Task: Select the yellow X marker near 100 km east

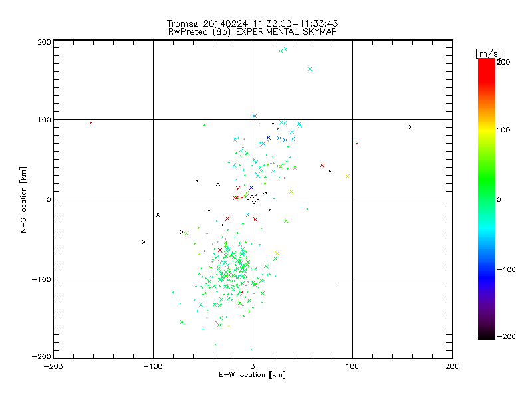Action: click(348, 176)
